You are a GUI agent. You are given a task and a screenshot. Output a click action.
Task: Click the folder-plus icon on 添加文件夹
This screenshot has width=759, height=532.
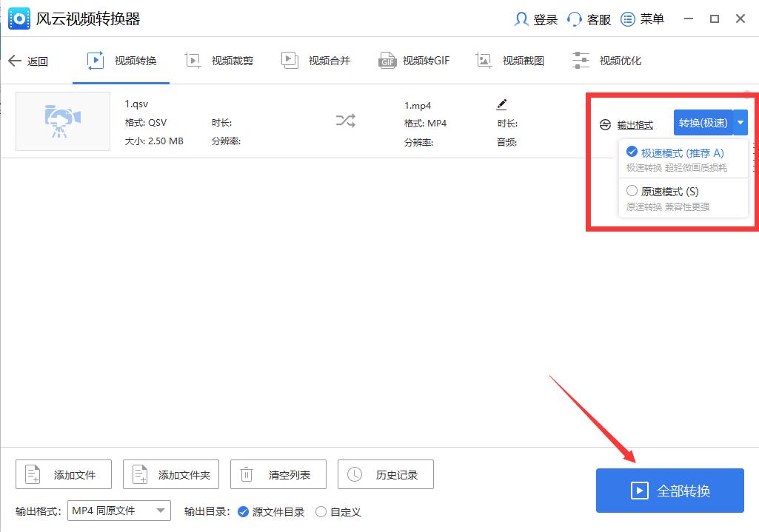[x=140, y=474]
